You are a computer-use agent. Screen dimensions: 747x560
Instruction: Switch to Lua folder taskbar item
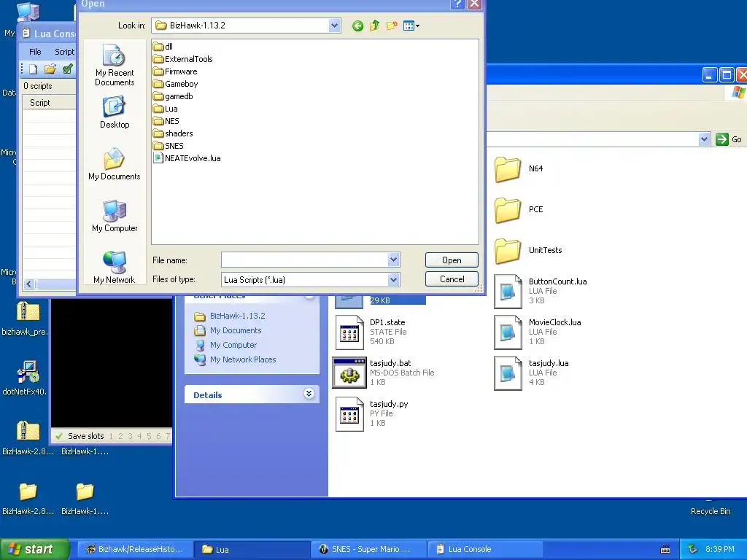(252, 549)
